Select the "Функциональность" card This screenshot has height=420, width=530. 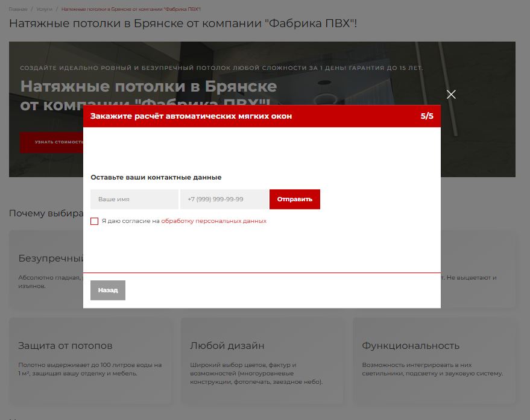(434, 360)
